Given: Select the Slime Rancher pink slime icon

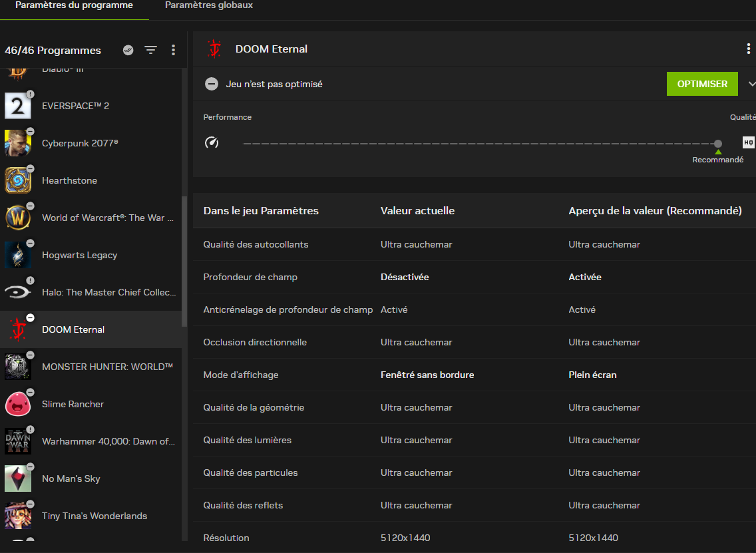Looking at the screenshot, I should point(18,404).
